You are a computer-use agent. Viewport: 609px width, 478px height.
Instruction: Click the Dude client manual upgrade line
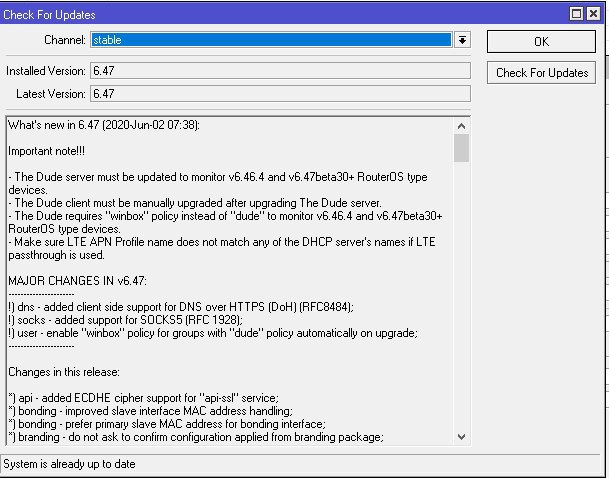tap(195, 203)
